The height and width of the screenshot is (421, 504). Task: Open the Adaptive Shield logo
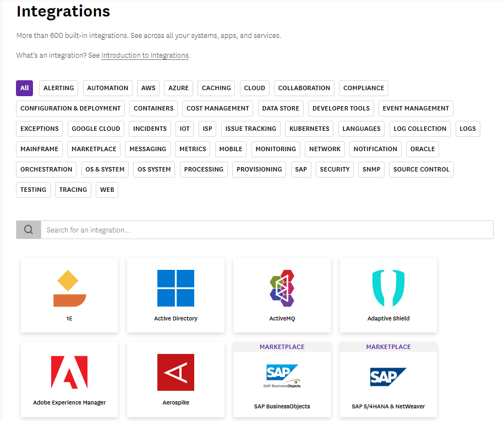coord(388,289)
